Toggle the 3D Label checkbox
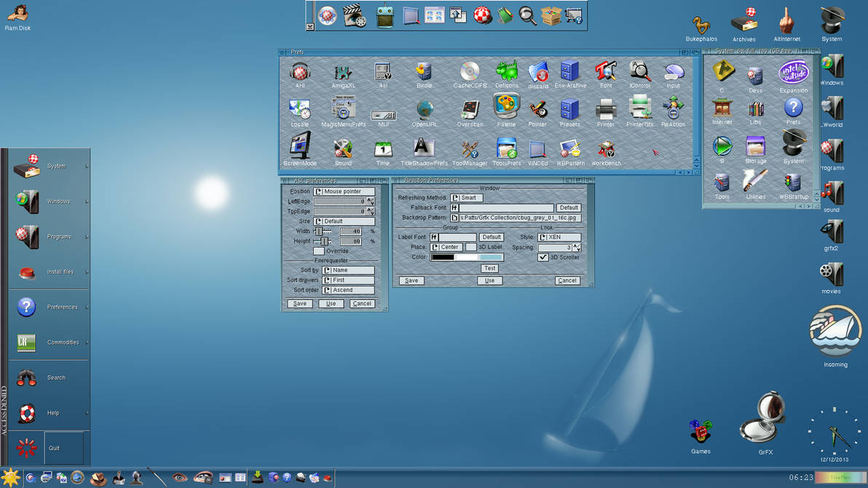The image size is (868, 488). 471,248
